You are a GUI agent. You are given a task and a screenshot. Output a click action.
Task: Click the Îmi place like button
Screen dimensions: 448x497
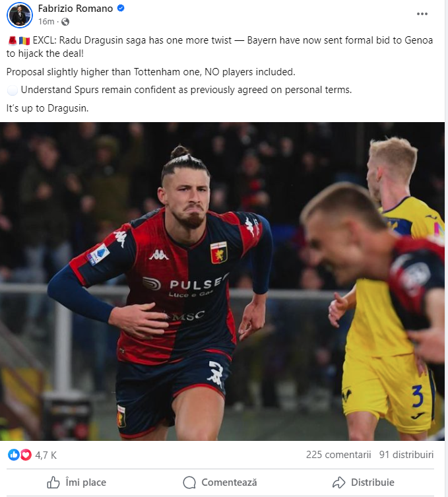click(77, 482)
